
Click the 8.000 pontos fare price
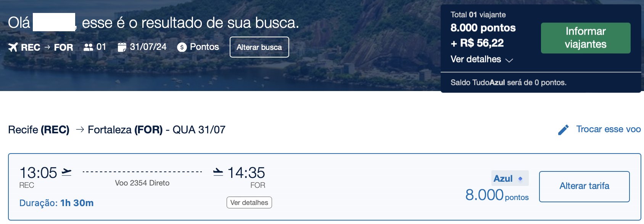(497, 195)
